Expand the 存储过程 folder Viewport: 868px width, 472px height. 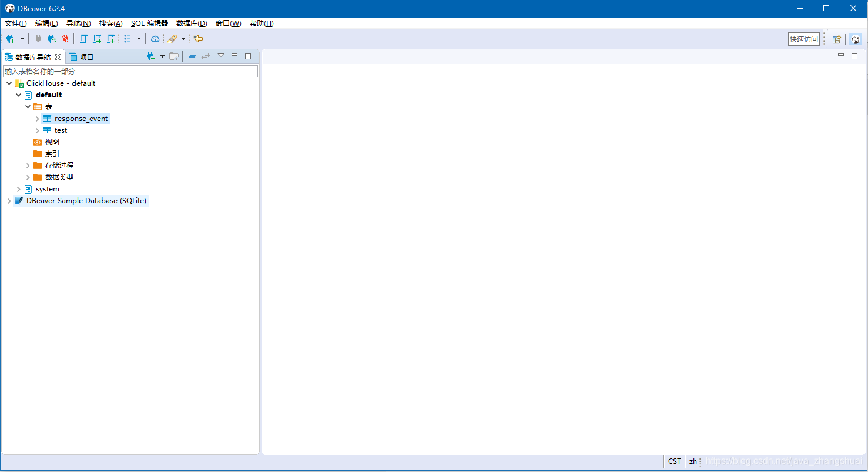tap(28, 166)
